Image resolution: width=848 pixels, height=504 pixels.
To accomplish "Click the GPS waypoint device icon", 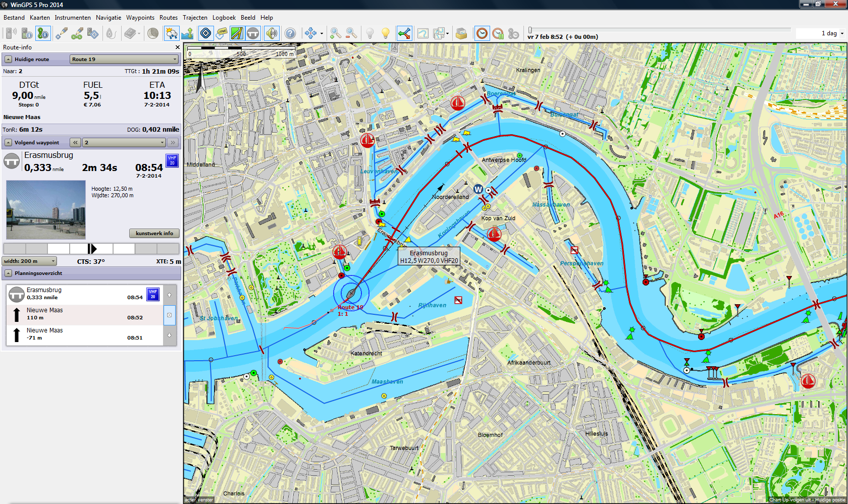I will coord(93,33).
